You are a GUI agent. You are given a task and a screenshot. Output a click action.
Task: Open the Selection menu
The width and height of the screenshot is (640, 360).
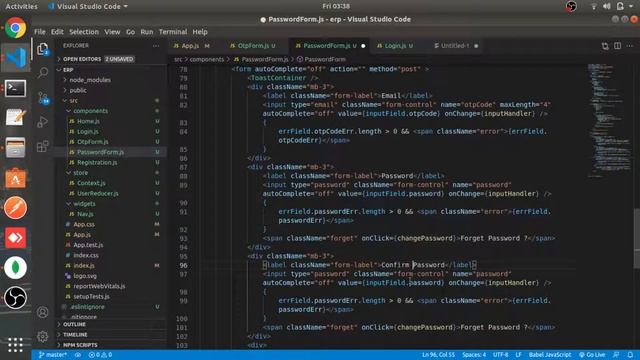[x=84, y=32]
